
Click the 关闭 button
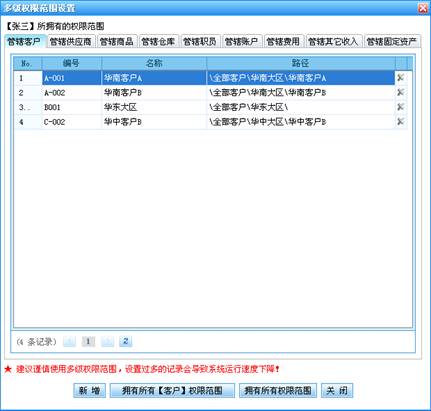[337, 390]
